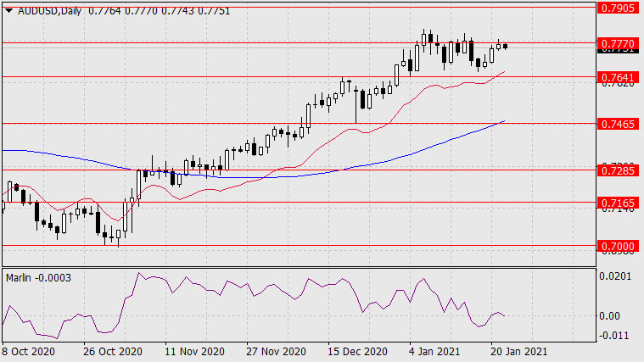Viewport: 644px width, 362px height.
Task: Select the 0.7905 price level label
Action: click(618, 8)
